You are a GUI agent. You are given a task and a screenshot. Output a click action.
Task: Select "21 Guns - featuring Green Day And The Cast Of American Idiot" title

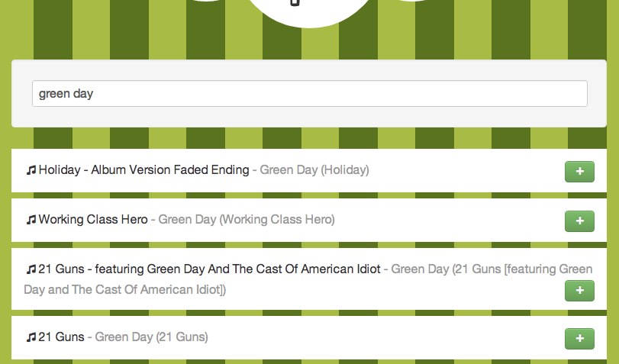(210, 269)
